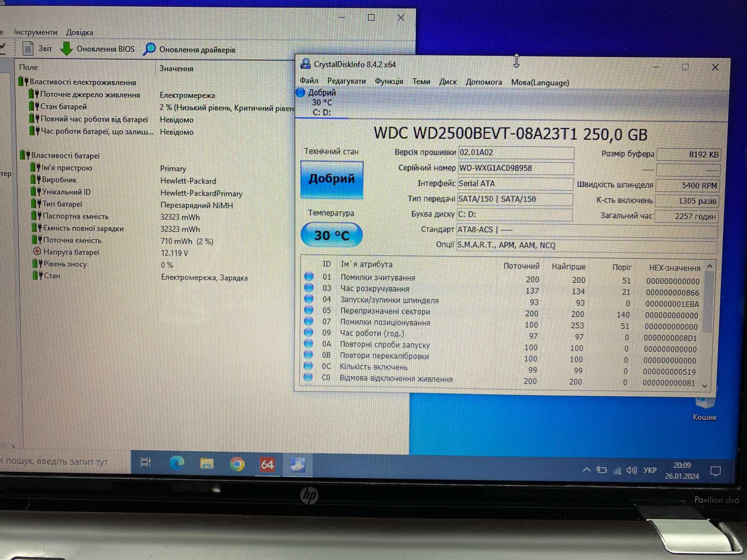
Task: Click the 30 °C temperature button
Action: coord(332,235)
